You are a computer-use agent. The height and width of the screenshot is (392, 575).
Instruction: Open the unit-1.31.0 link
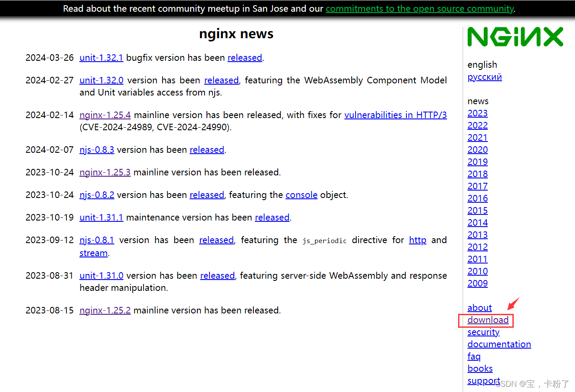tap(101, 276)
